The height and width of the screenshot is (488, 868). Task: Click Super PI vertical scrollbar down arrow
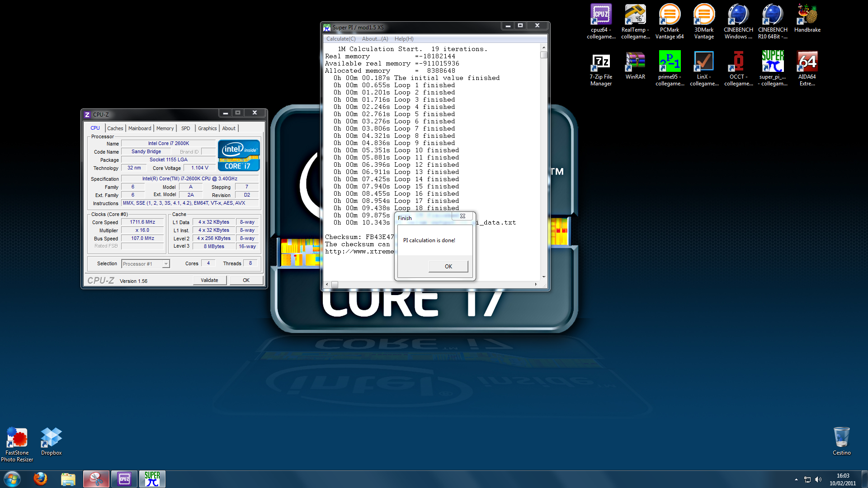pos(543,277)
